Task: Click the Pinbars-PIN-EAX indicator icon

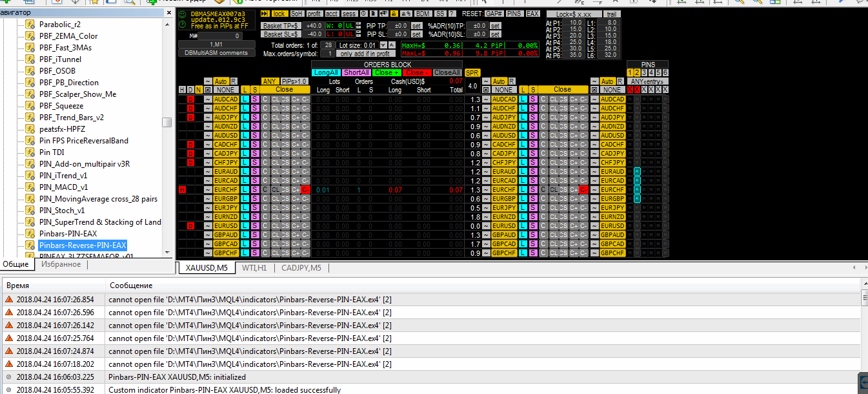Action: [30, 234]
